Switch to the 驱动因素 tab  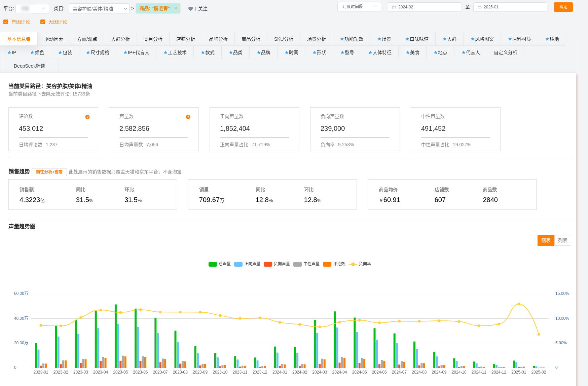(54, 39)
